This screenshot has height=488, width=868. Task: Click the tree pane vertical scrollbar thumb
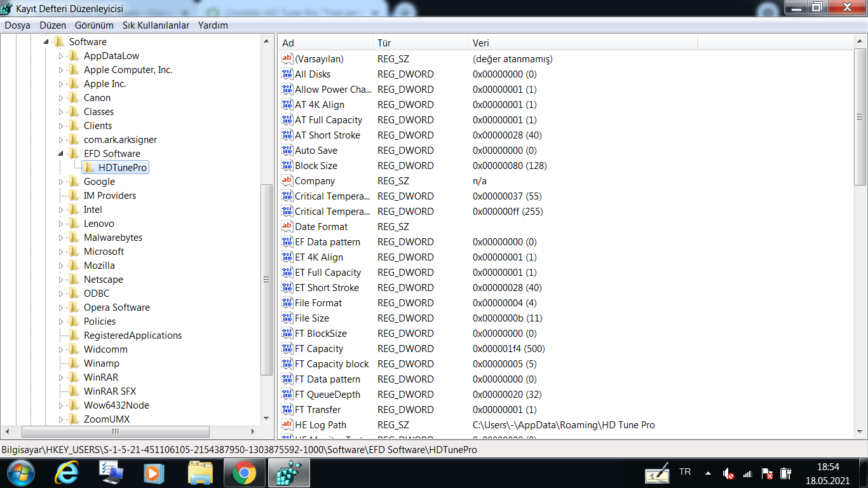coord(267,280)
